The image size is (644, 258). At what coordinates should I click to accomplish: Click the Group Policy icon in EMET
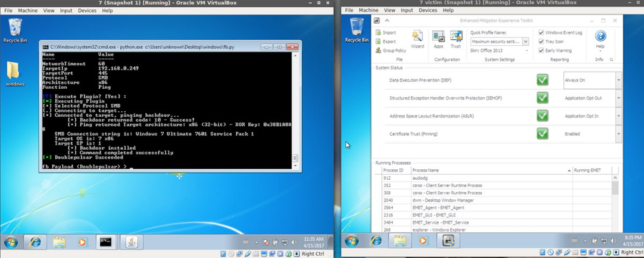tap(378, 50)
